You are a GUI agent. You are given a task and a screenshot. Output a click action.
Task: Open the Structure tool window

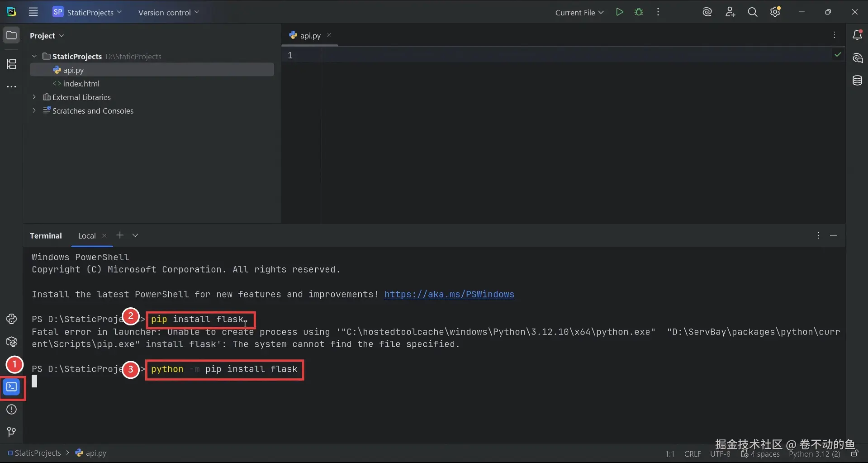(11, 64)
